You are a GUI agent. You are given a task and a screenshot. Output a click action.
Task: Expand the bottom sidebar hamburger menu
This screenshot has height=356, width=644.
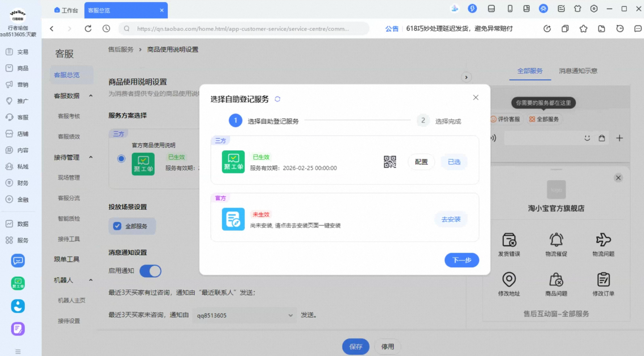(x=18, y=351)
